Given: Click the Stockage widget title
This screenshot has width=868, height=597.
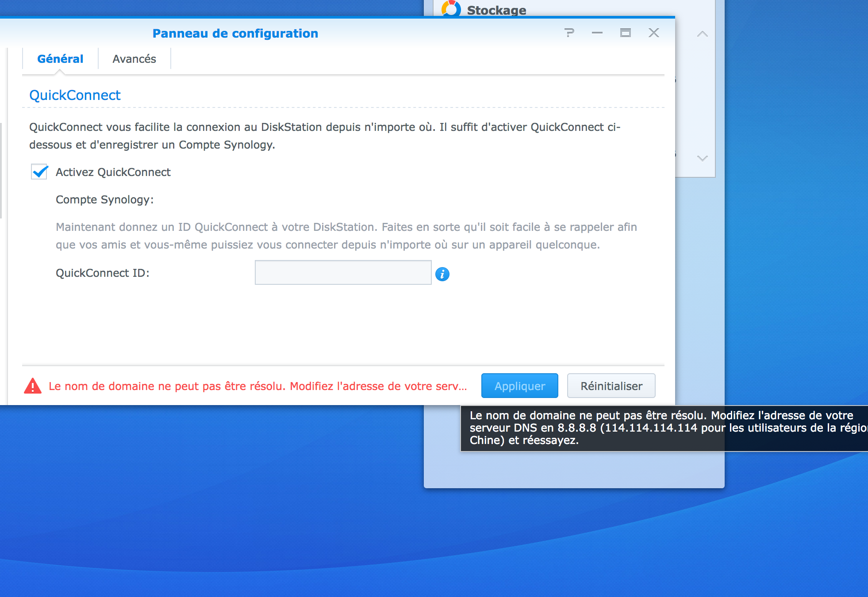Looking at the screenshot, I should point(496,10).
